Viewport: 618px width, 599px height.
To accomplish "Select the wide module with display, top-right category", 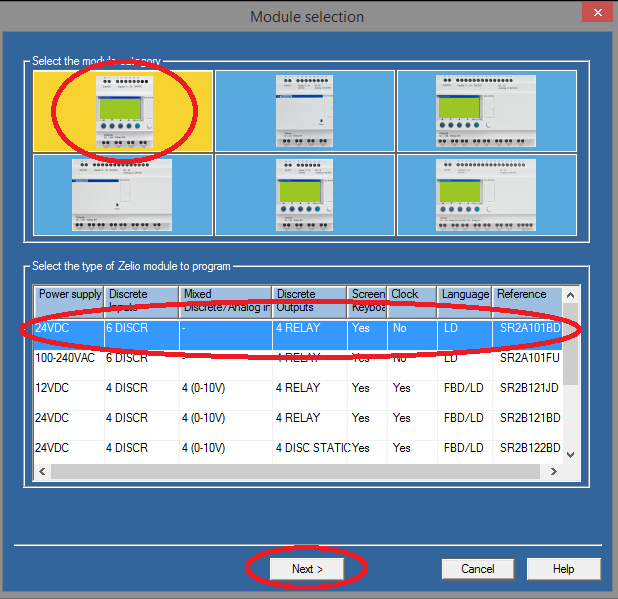I will tap(487, 111).
